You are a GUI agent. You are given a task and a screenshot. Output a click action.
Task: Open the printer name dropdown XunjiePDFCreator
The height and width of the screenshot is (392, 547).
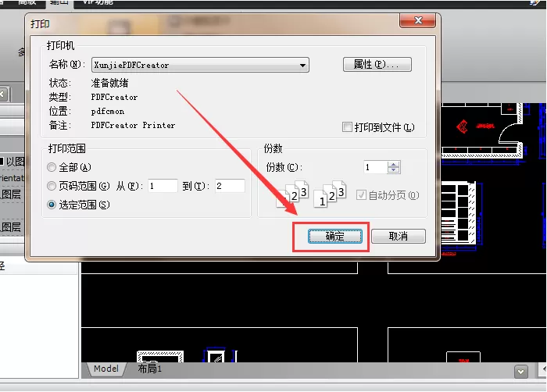click(200, 65)
